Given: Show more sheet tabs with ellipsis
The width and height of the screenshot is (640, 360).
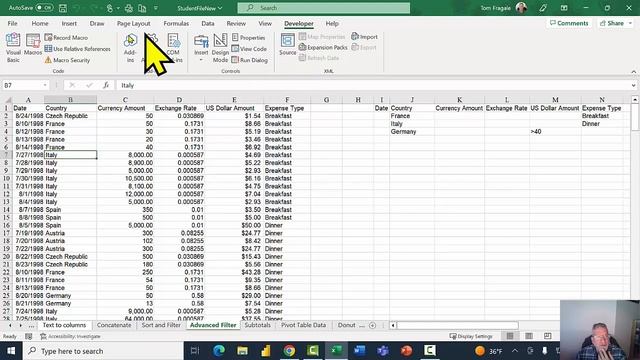Looking at the screenshot, I should (x=31, y=325).
